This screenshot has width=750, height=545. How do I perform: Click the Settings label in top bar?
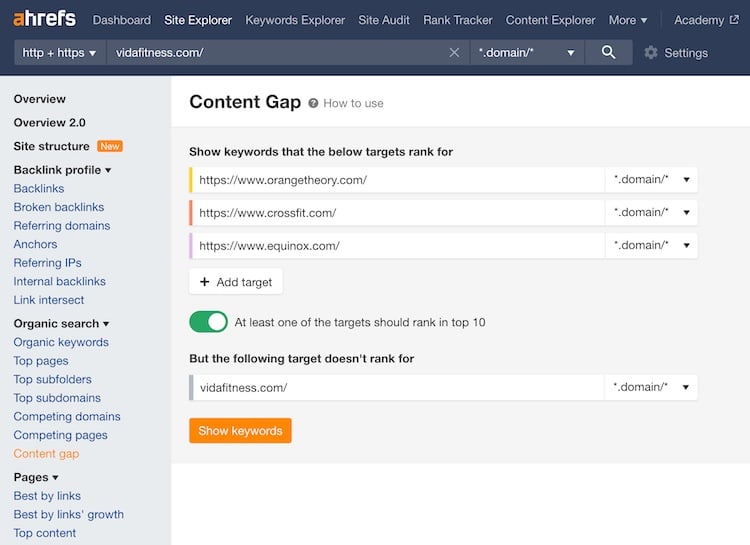[686, 53]
